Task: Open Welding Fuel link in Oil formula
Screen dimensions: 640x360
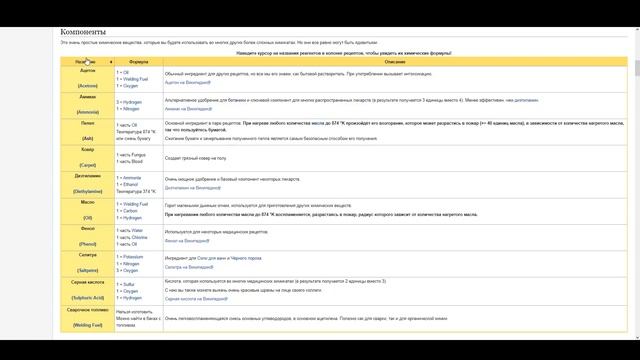Action: click(x=136, y=204)
